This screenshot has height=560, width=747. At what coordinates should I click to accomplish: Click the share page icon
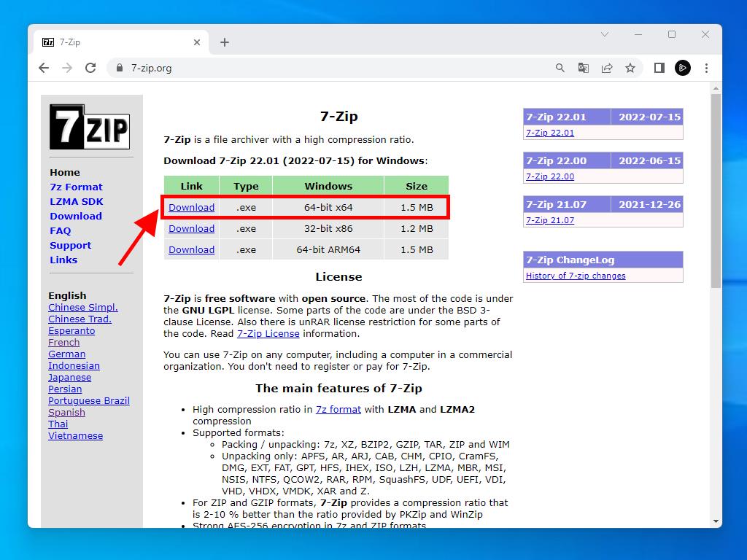[x=607, y=68]
